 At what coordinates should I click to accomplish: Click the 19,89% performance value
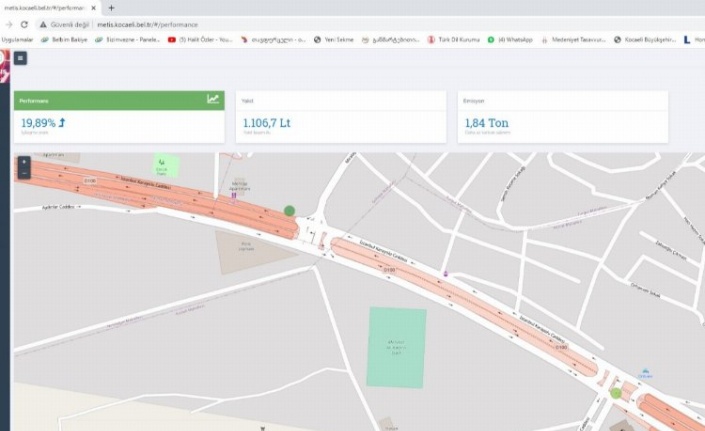point(40,123)
